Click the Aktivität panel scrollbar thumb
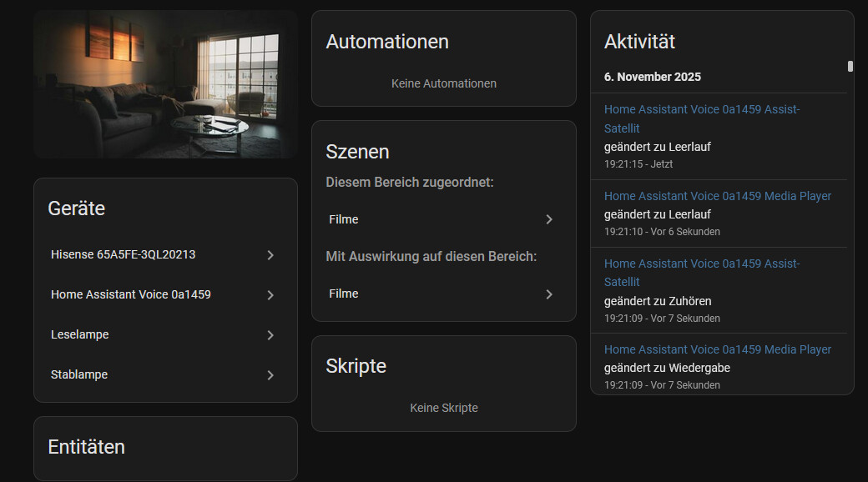Screen dimensions: 868x482 (x=850, y=66)
